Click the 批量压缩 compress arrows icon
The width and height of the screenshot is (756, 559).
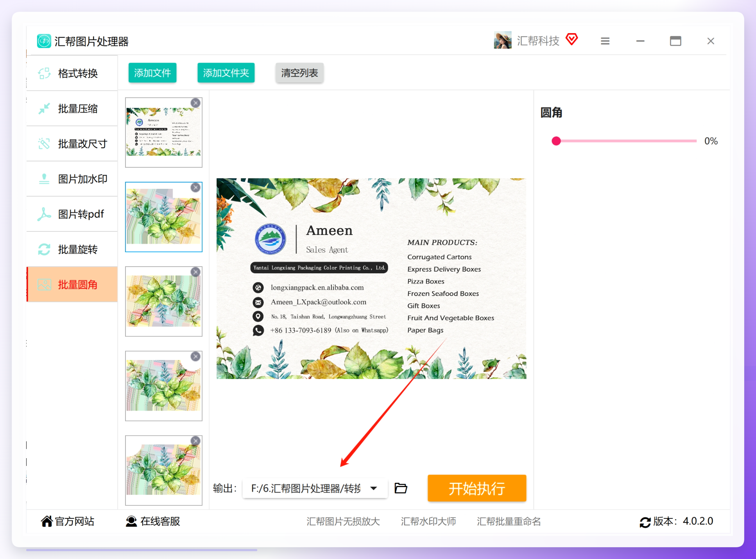[x=44, y=109]
